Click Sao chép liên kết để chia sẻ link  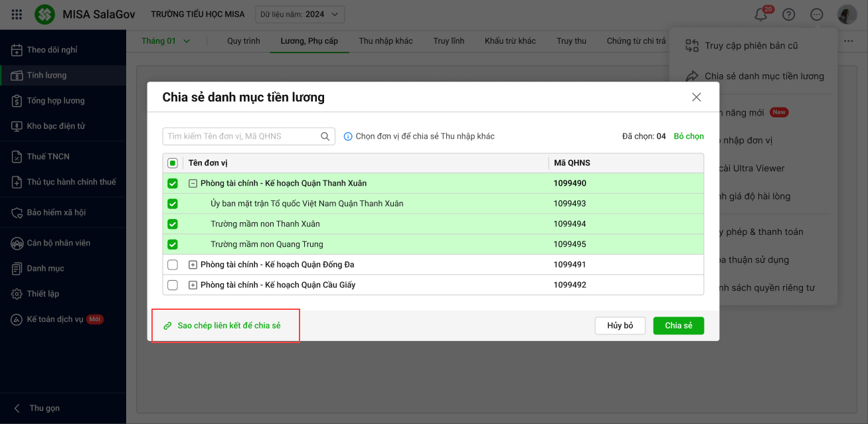click(x=228, y=326)
